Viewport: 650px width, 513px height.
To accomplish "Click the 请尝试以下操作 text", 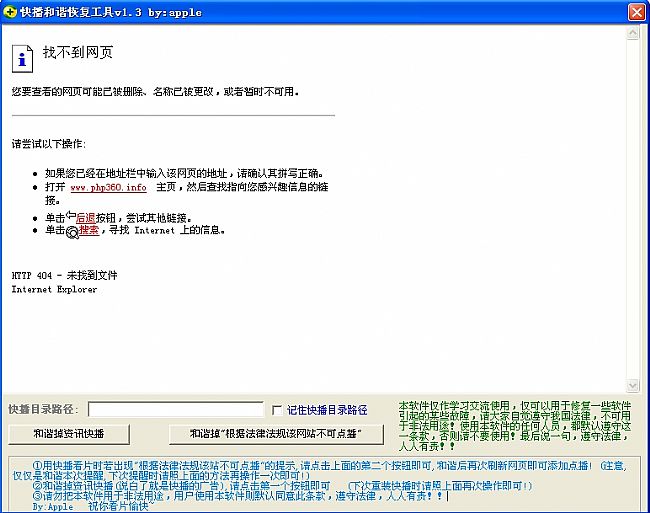I will pos(49,144).
